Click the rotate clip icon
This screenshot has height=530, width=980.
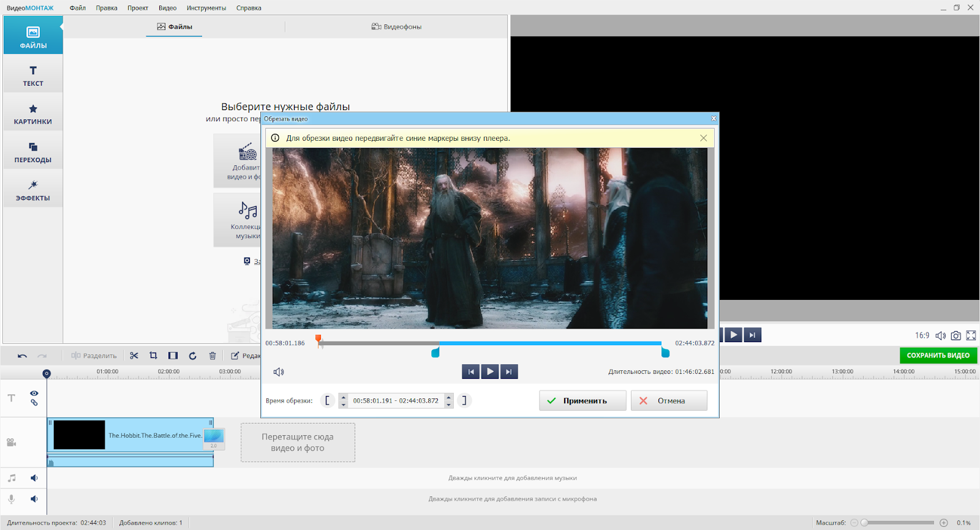193,356
